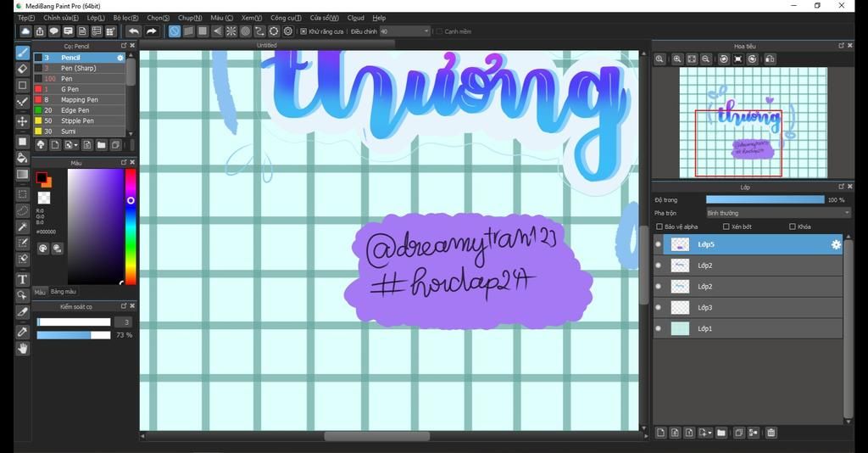Select the Mapping Pen brush
The image size is (868, 453).
[x=79, y=100]
